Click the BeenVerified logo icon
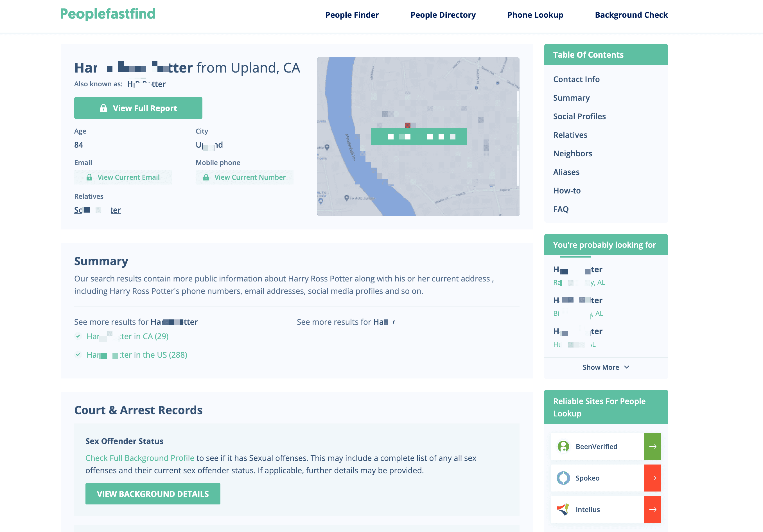Screen dimensions: 763x532 563,446
